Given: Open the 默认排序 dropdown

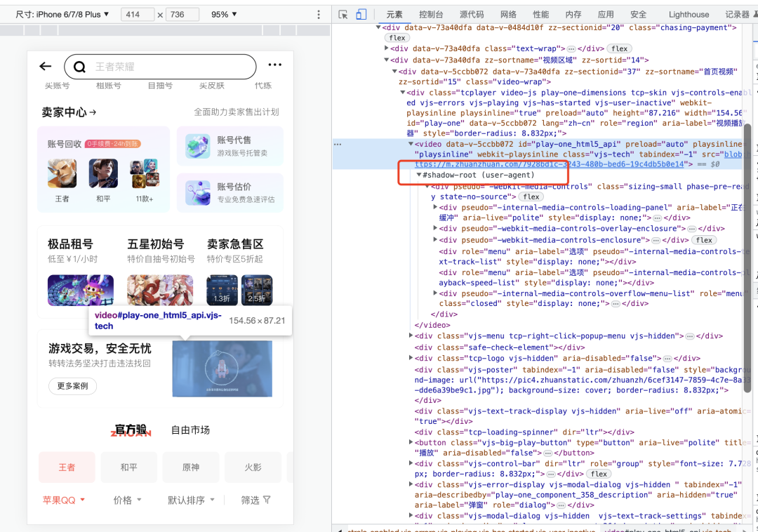Looking at the screenshot, I should (191, 500).
